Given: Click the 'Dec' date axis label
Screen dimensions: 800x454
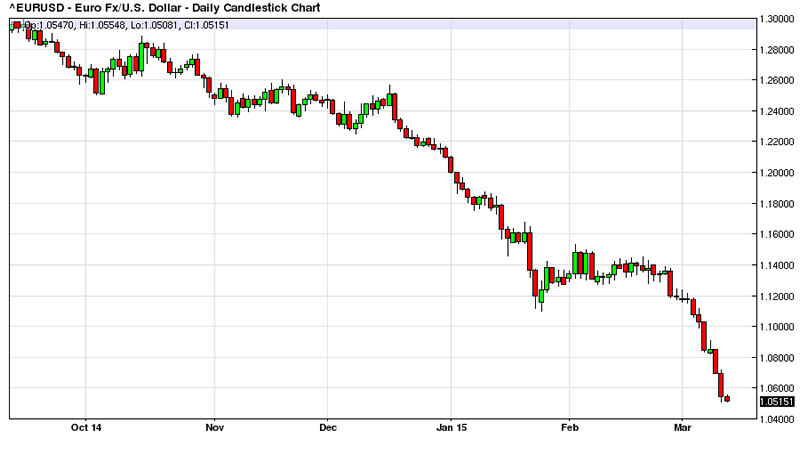Looking at the screenshot, I should coord(328,427).
